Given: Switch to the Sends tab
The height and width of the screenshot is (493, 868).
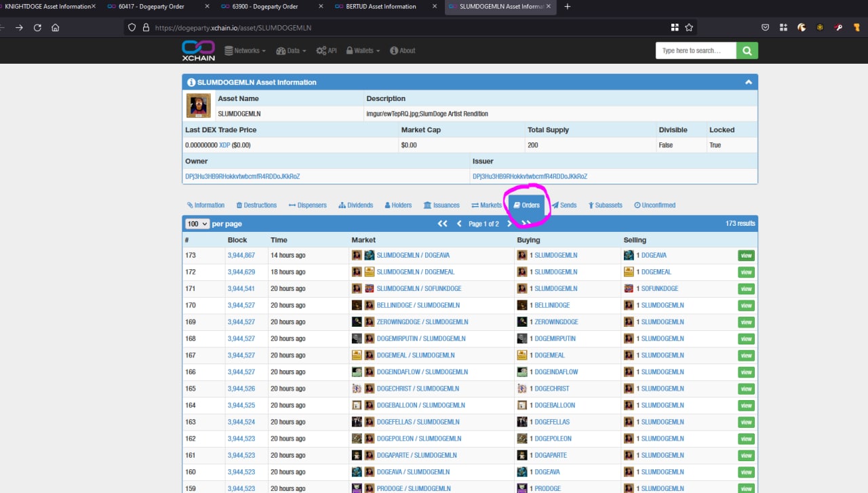Looking at the screenshot, I should tap(564, 205).
